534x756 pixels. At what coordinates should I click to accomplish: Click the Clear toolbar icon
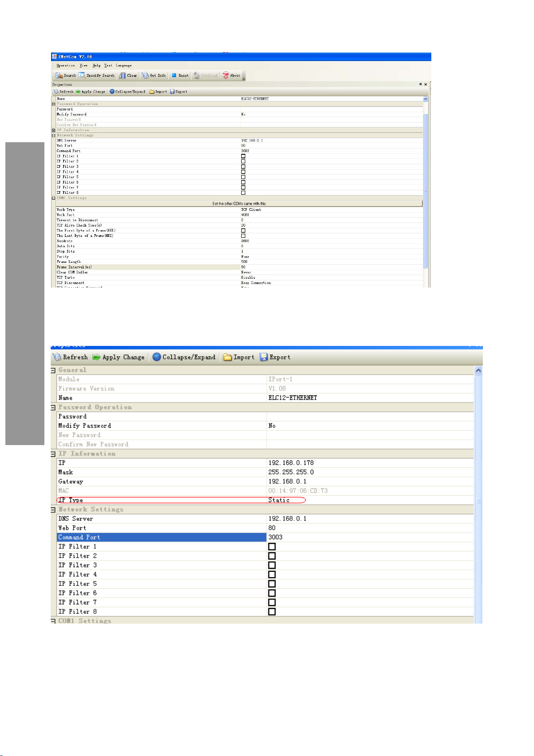coord(122,75)
